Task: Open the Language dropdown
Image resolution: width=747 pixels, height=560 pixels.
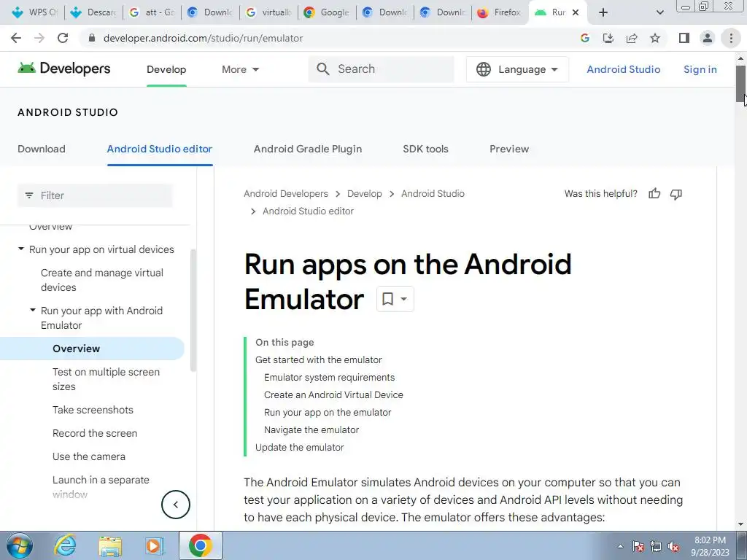Action: pos(517,69)
